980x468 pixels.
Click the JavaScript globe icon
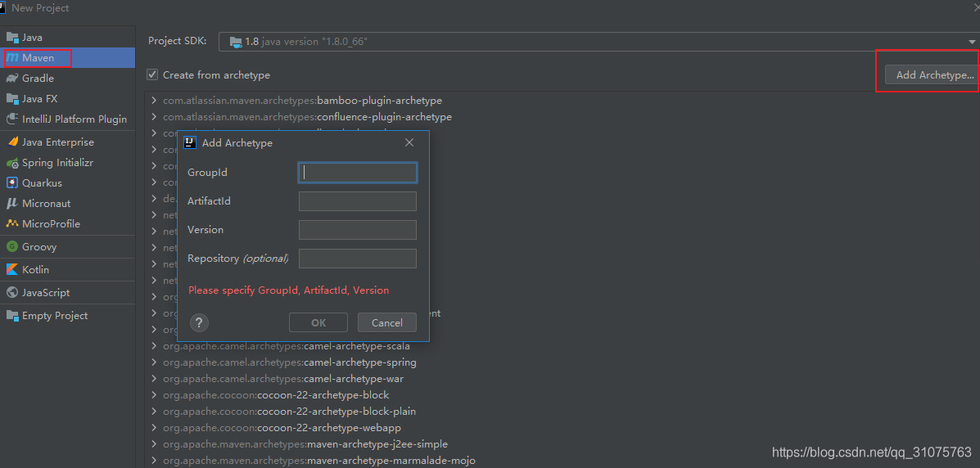click(x=12, y=292)
